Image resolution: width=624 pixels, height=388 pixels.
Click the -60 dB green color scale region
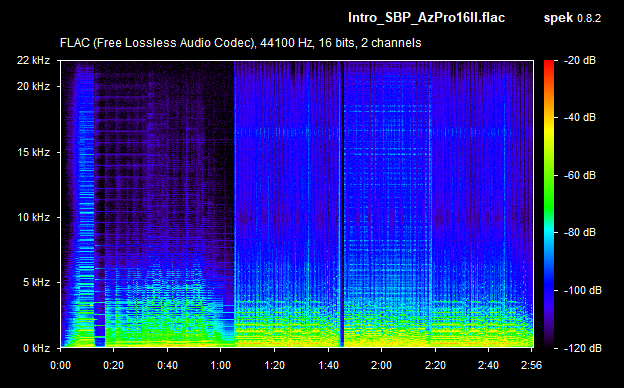click(549, 175)
